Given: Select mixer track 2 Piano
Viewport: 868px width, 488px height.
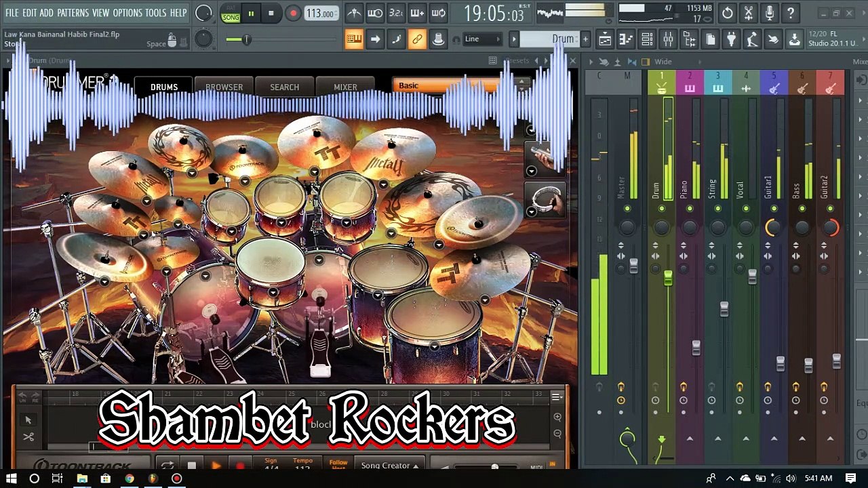Looking at the screenshot, I should click(690, 83).
